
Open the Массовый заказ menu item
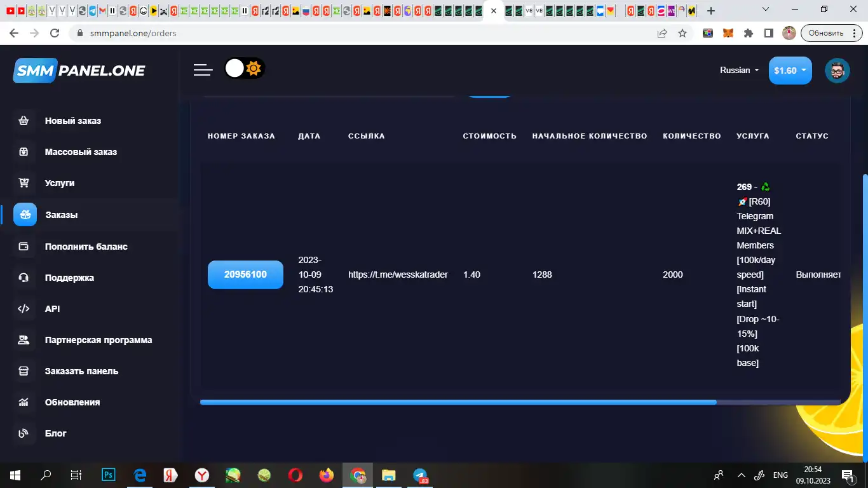pyautogui.click(x=81, y=152)
